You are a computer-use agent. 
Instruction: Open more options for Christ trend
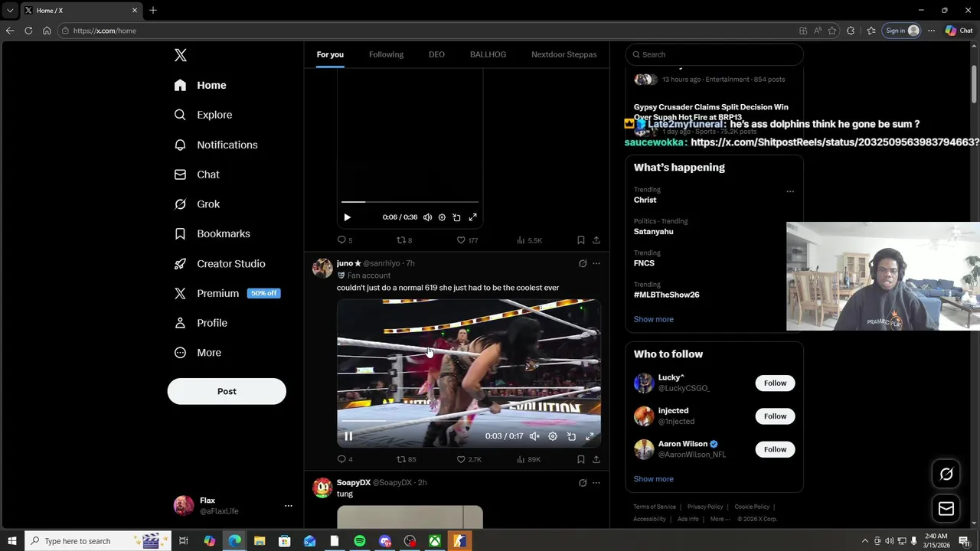pos(790,192)
